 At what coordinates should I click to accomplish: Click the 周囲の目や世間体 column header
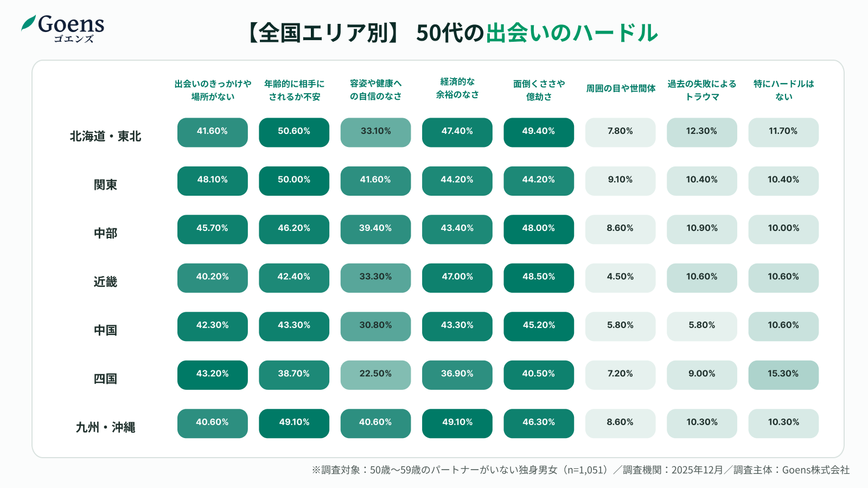point(621,88)
